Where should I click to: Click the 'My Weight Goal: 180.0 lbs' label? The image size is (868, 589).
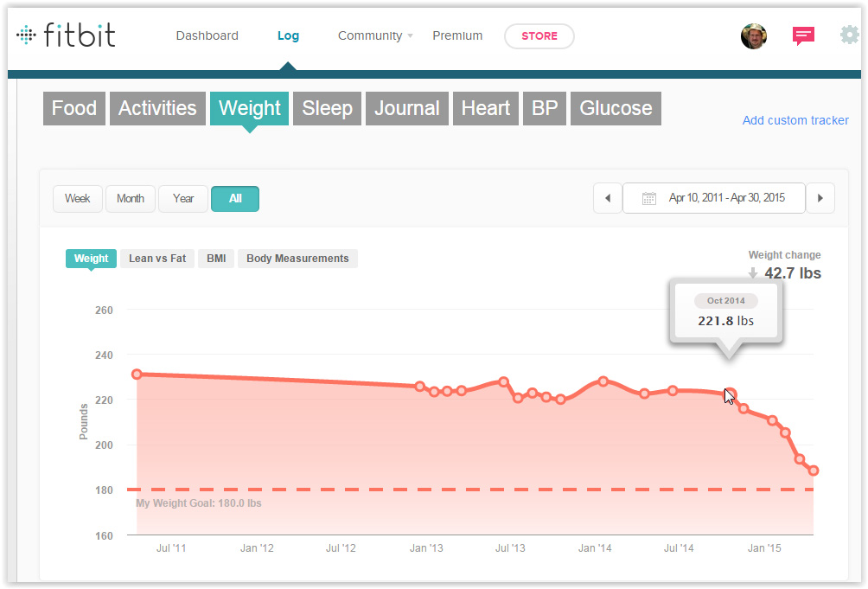click(199, 503)
